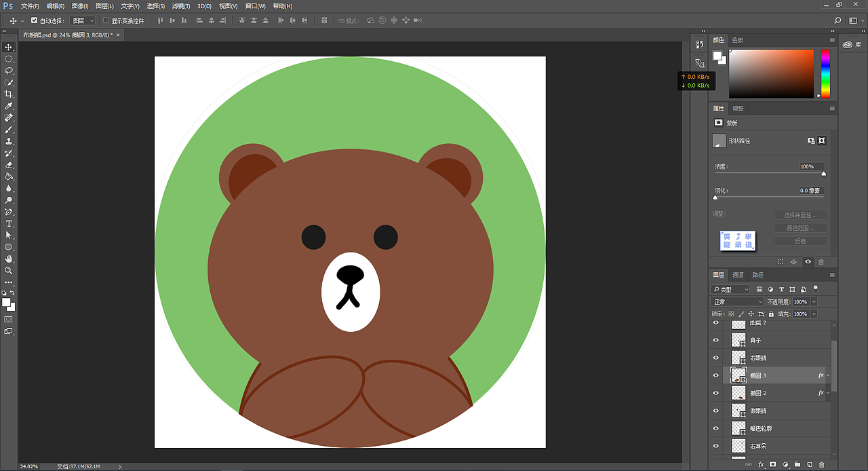Click the lock all padlock icon
Image resolution: width=868 pixels, height=471 pixels.
[771, 314]
